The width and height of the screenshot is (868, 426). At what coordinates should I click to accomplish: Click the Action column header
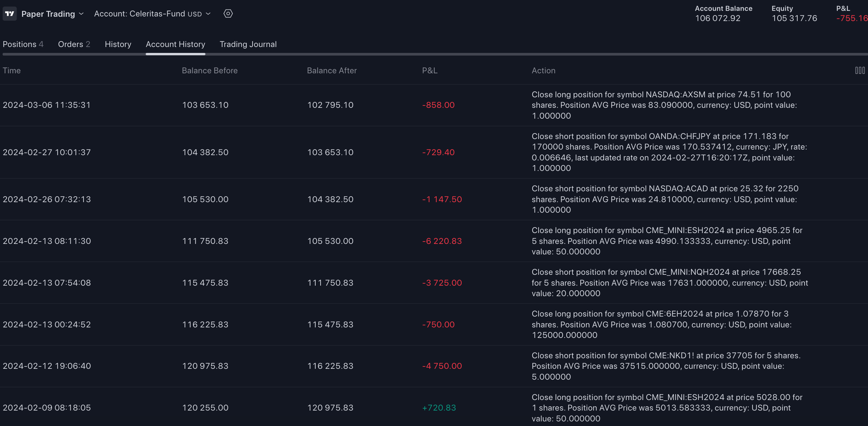pyautogui.click(x=543, y=70)
